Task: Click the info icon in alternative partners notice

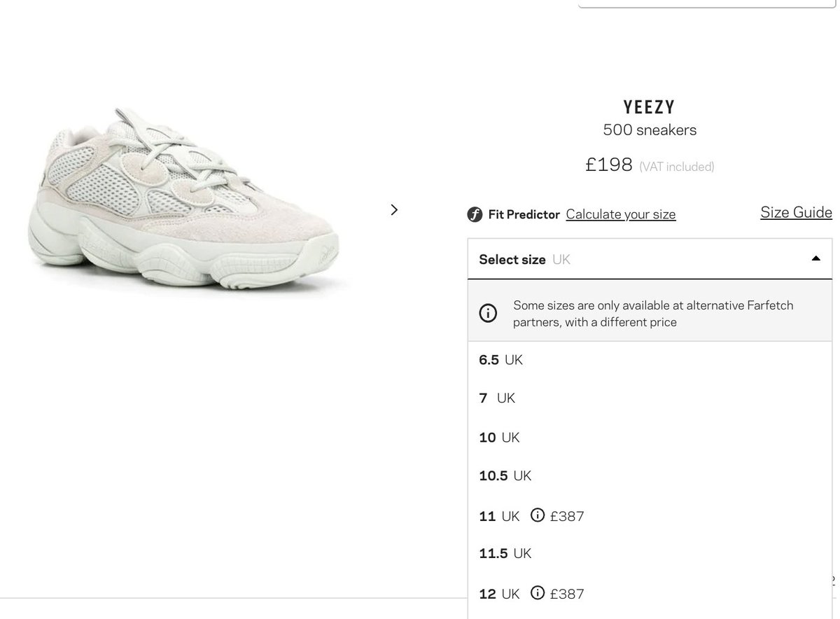Action: [x=488, y=313]
